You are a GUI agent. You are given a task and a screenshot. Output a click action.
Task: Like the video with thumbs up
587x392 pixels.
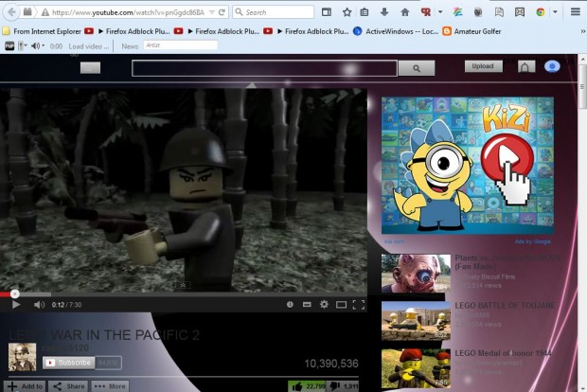click(306, 386)
